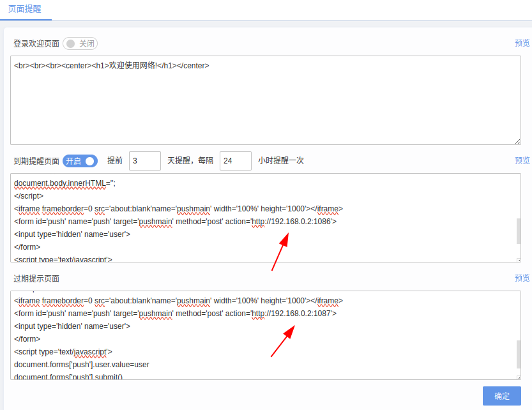
Task: Click scrollbar track above thumb in 到期提醒页面 textarea
Action: click(518, 195)
